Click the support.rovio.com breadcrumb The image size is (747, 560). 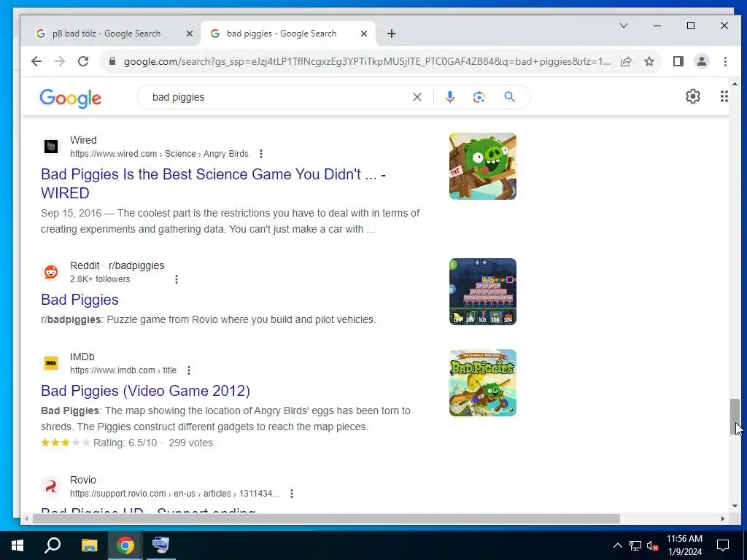click(x=174, y=494)
